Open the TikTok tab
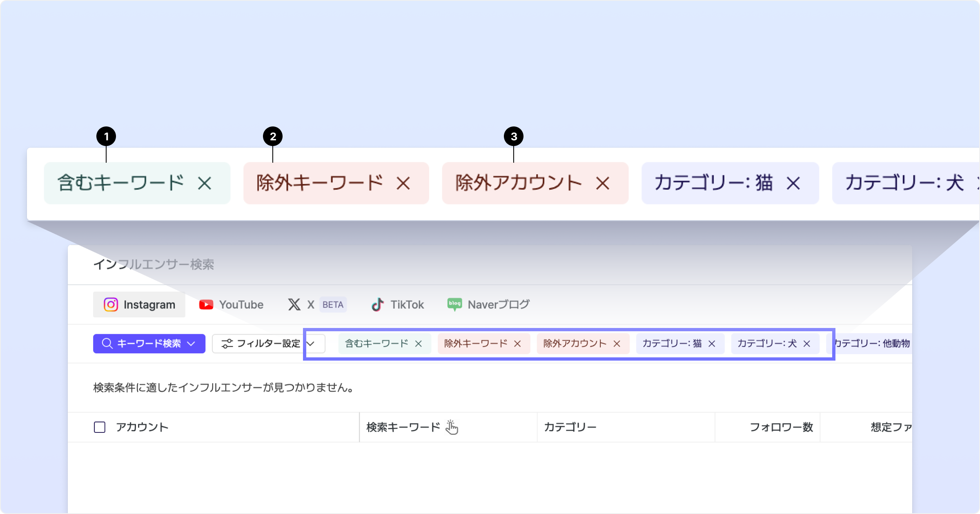Viewport: 980px width, 514px height. point(398,305)
